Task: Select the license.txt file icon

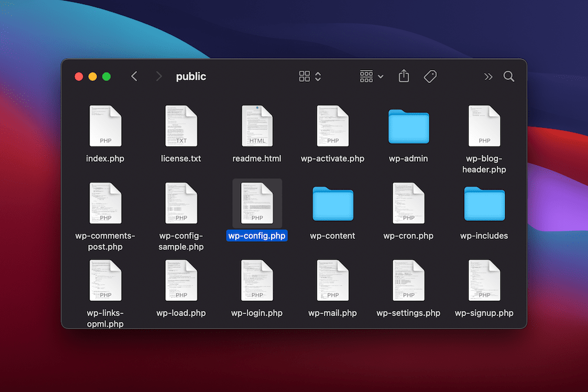Action: 181,126
